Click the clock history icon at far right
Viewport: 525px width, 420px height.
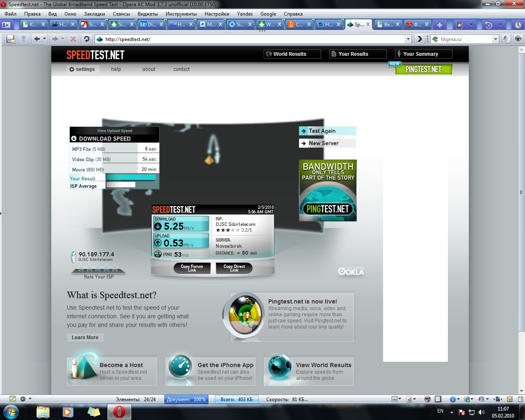518,25
